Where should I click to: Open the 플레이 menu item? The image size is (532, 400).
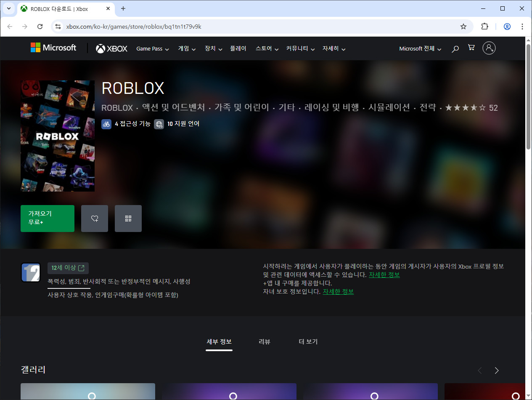238,49
